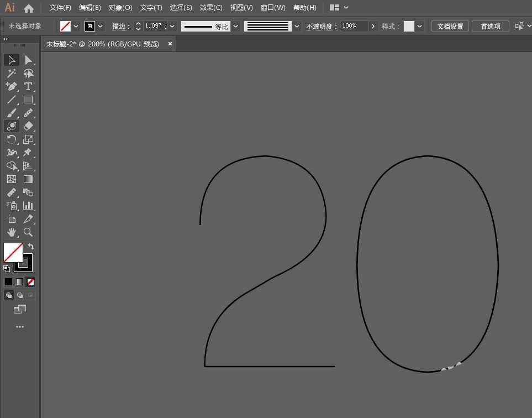Click the Fill color swatch in toolbox
The height and width of the screenshot is (418, 532).
pyautogui.click(x=13, y=253)
